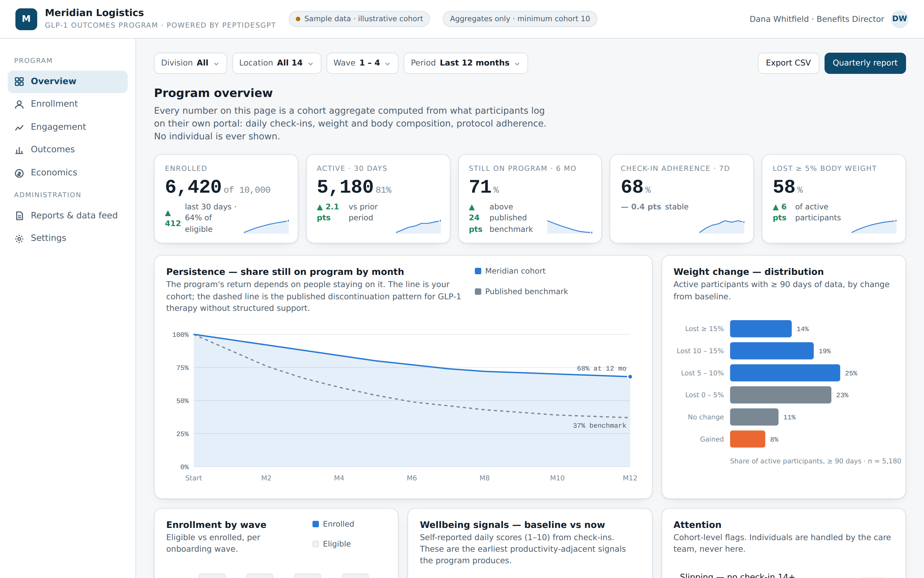924x578 pixels.
Task: Open the Period Last 12 months dropdown
Action: (x=466, y=63)
